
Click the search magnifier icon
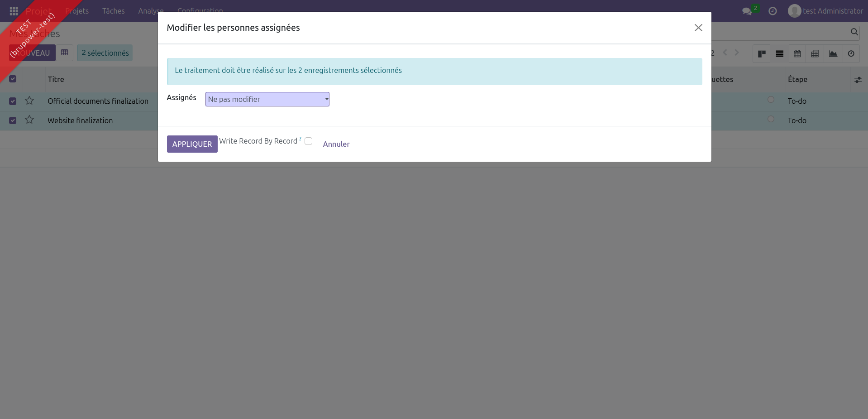click(x=854, y=32)
